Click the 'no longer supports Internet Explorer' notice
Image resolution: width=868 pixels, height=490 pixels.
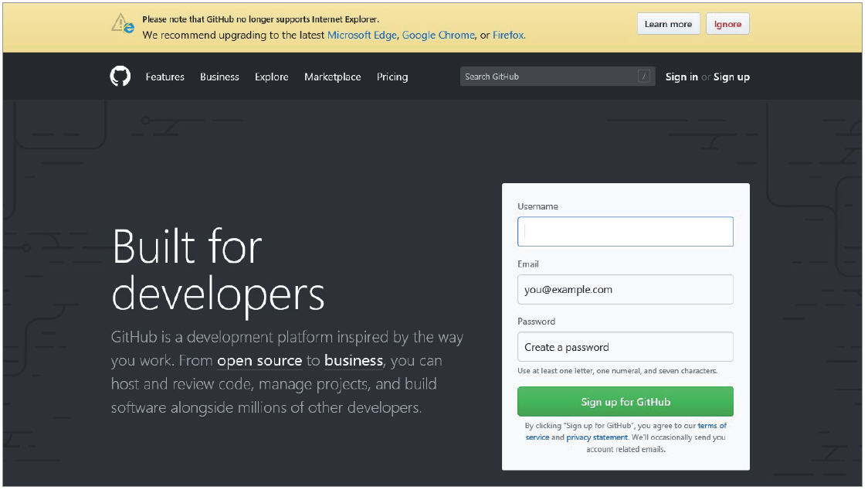point(261,19)
